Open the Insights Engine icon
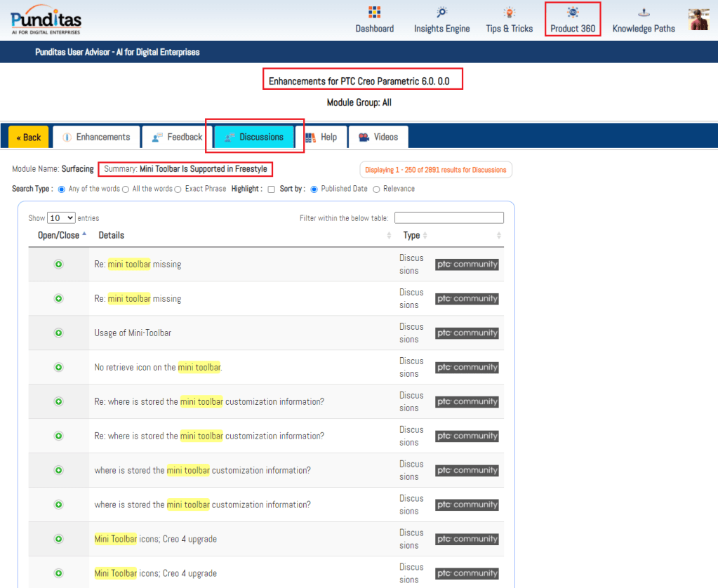718x588 pixels. pos(441,13)
